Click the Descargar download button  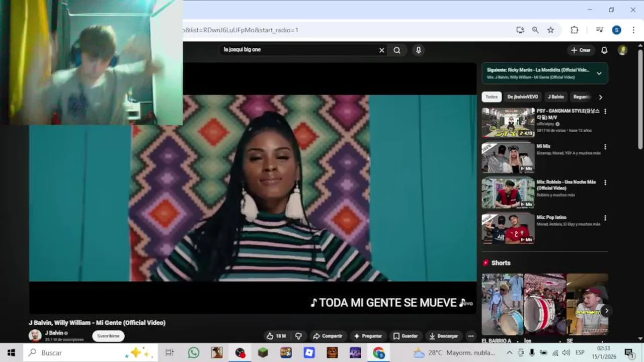click(443, 336)
